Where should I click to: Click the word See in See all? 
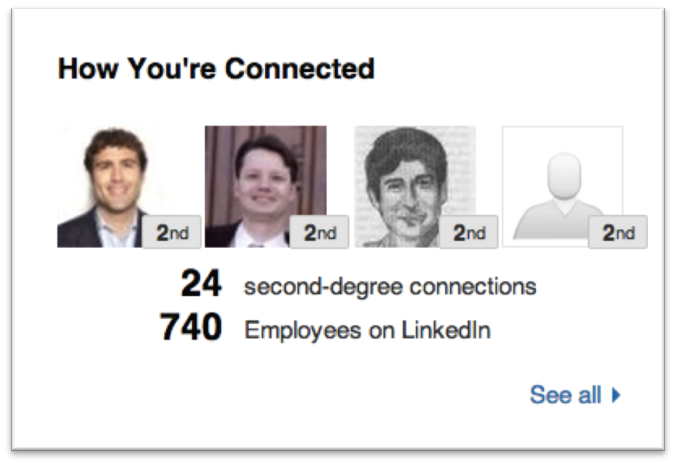tap(551, 395)
